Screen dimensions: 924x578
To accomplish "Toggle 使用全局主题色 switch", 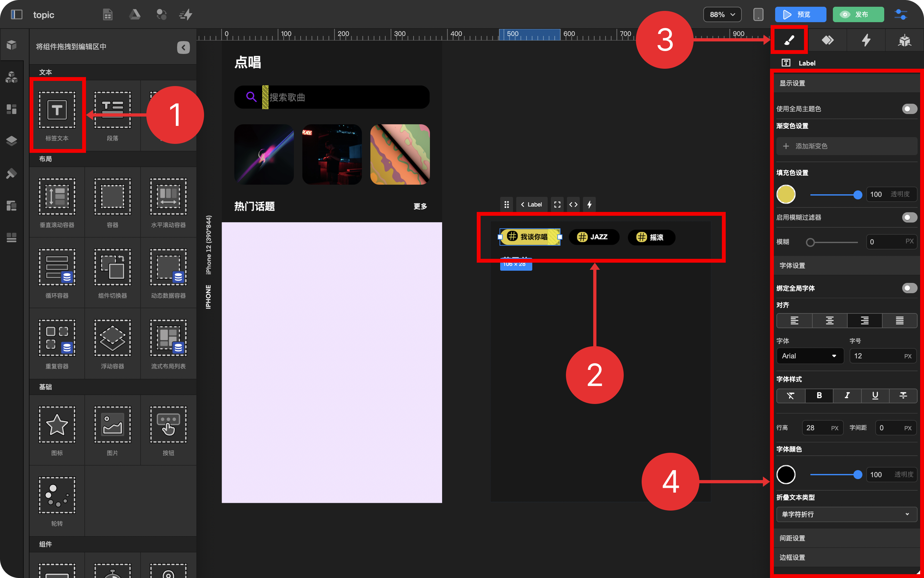I will (909, 109).
